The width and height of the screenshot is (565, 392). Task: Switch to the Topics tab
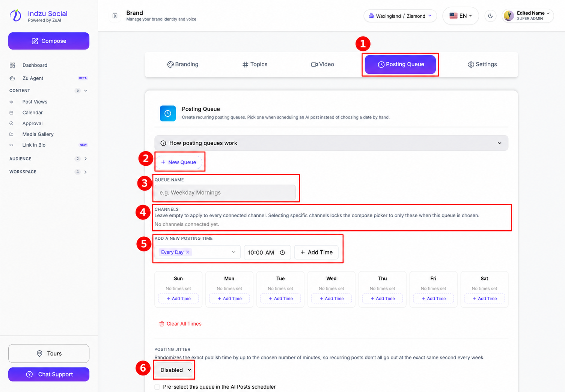point(255,65)
